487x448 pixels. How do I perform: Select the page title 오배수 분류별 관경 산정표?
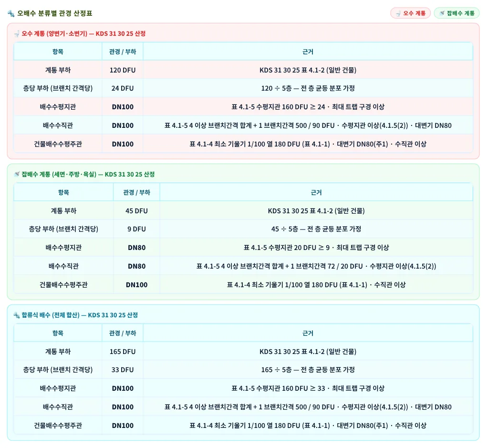[55, 13]
